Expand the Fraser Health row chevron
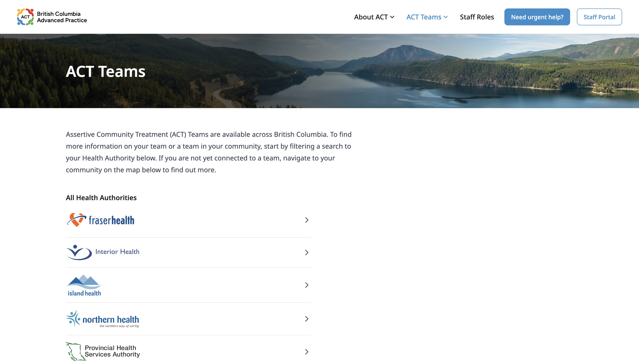Screen dimensions: 639x364 pyautogui.click(x=306, y=220)
